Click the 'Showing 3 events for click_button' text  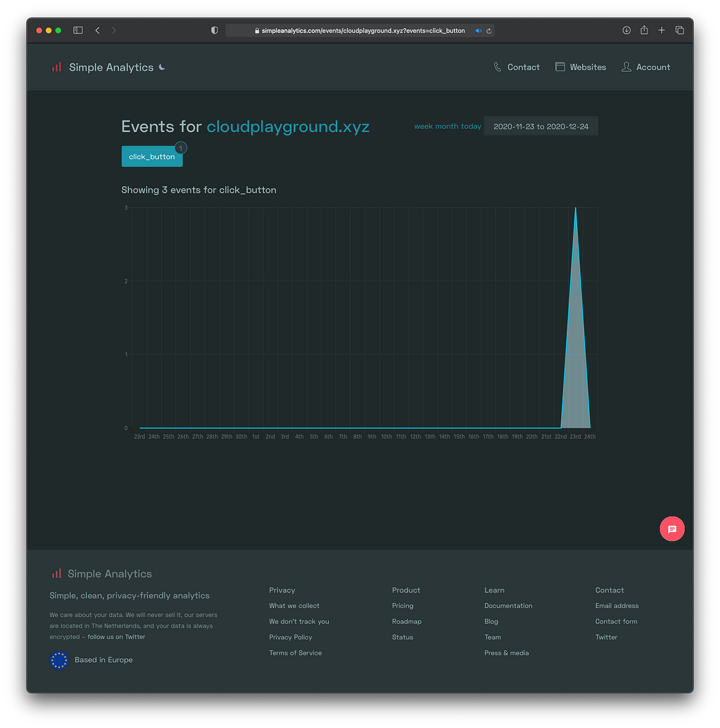[199, 190]
